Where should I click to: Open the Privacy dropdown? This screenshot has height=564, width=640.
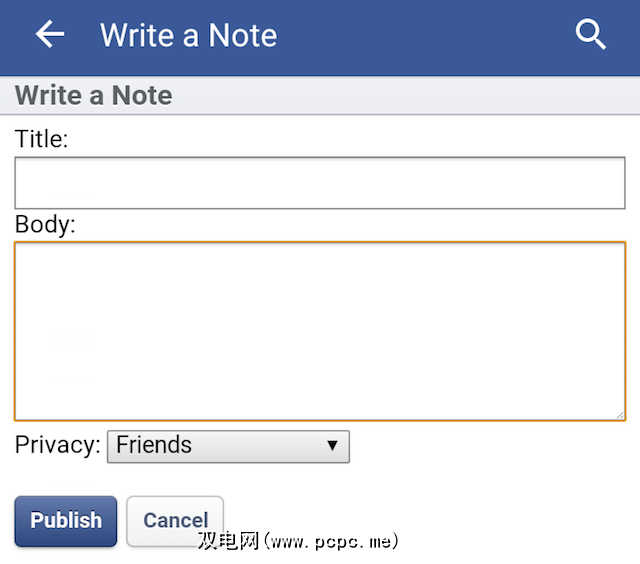tap(228, 446)
